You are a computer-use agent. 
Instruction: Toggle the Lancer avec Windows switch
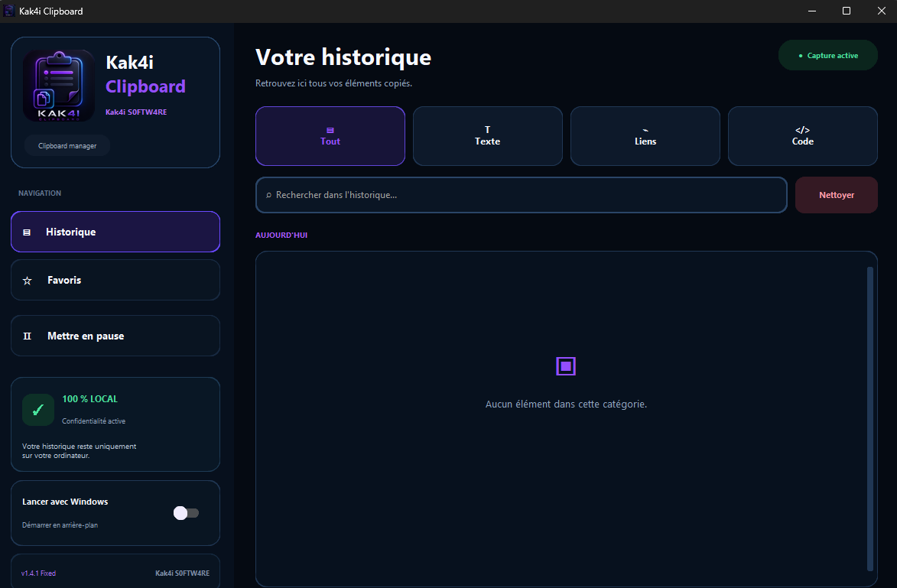[186, 513]
